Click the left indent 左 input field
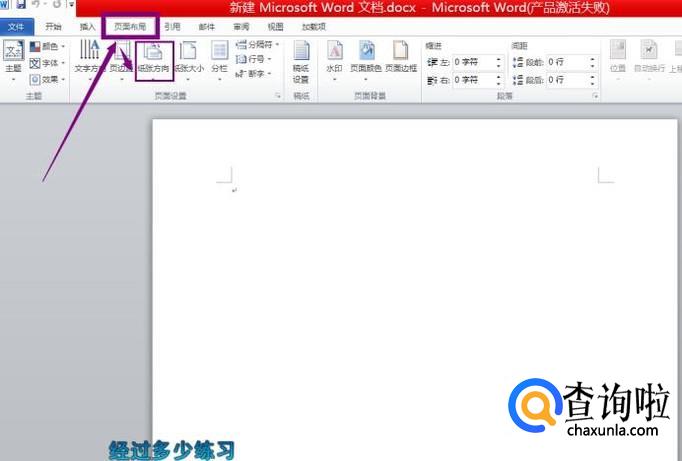 pyautogui.click(x=472, y=62)
